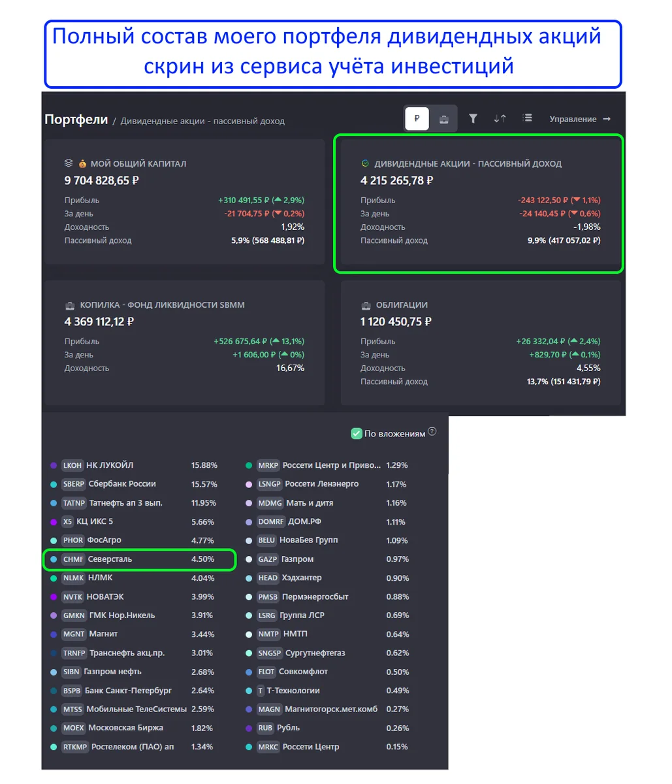Click white color dot beside GAZP
The height and width of the screenshot is (784, 672).
[249, 559]
